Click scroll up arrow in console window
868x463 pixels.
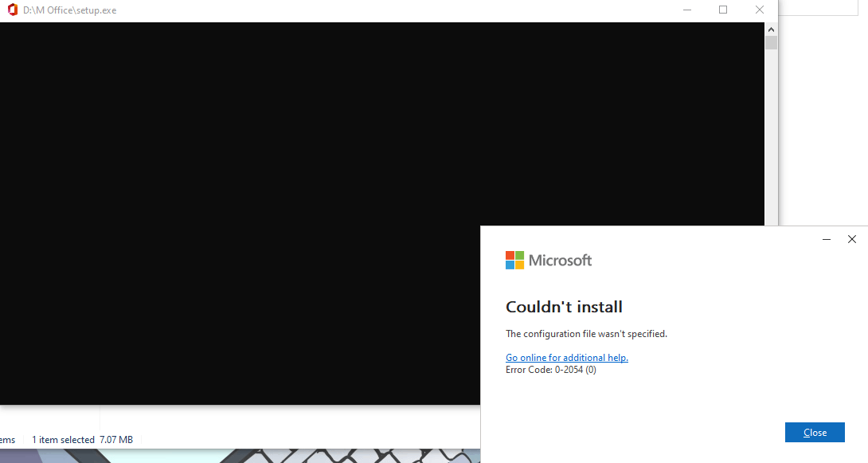pos(771,29)
